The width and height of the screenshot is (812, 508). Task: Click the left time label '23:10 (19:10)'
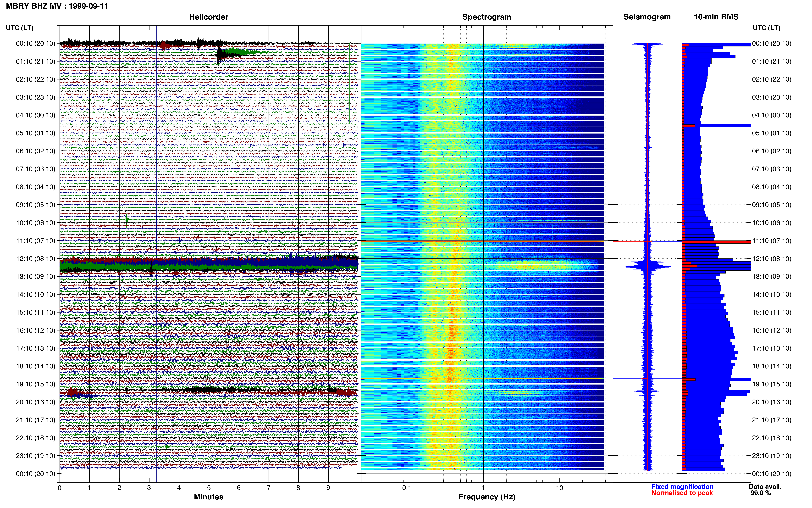(36, 456)
